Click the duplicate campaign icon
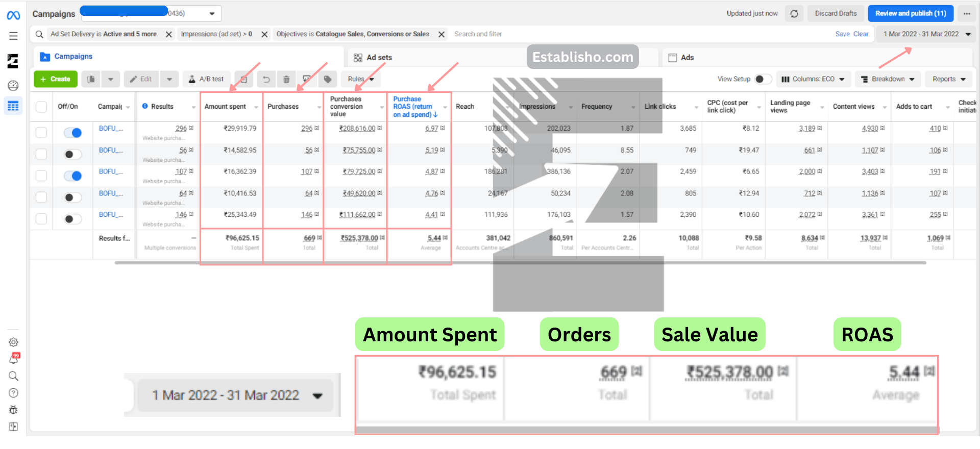This screenshot has width=980, height=449. click(x=91, y=79)
